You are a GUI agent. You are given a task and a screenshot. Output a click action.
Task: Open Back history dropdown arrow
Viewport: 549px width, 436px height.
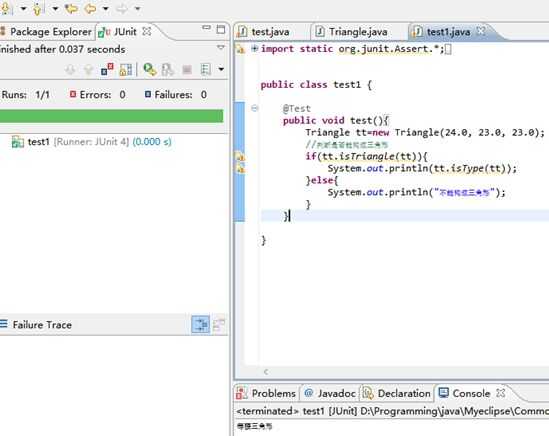[105, 8]
